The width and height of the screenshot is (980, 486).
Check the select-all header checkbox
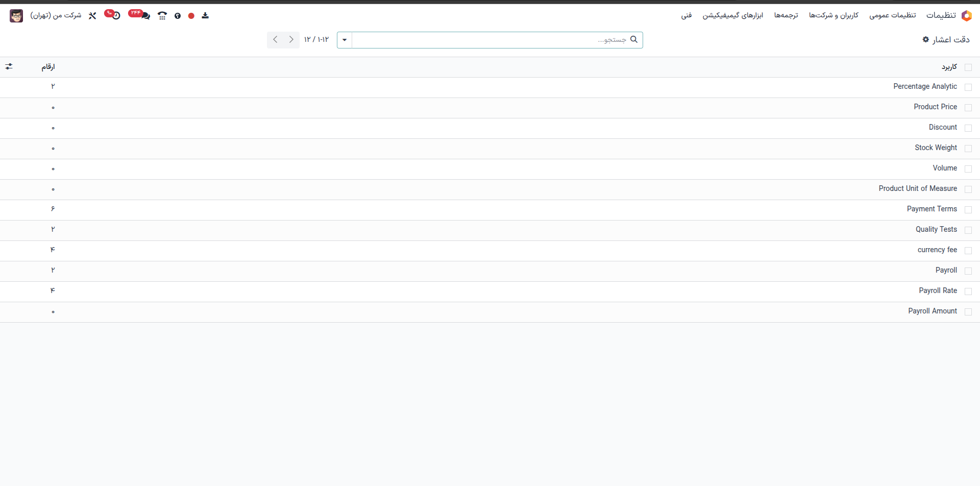(968, 67)
